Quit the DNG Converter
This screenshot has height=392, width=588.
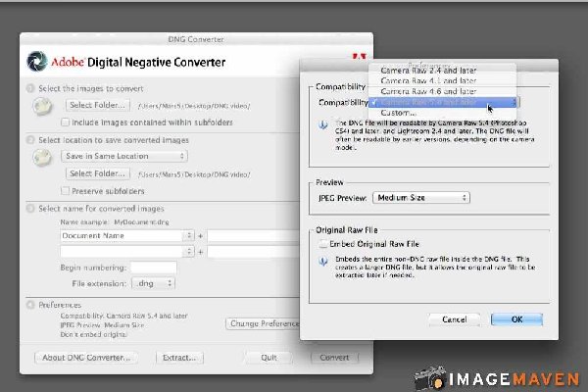269,358
